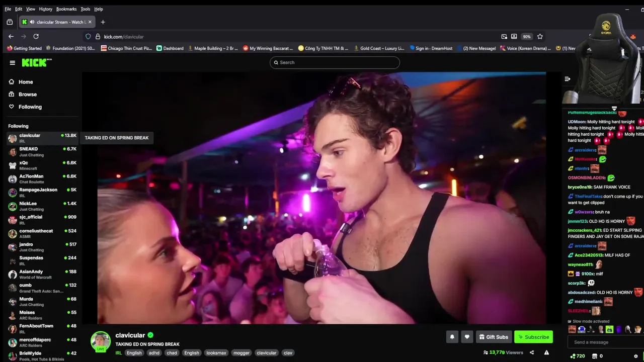Viewport: 644px width, 362px height.
Task: Go back to previous page
Action: (11, 36)
